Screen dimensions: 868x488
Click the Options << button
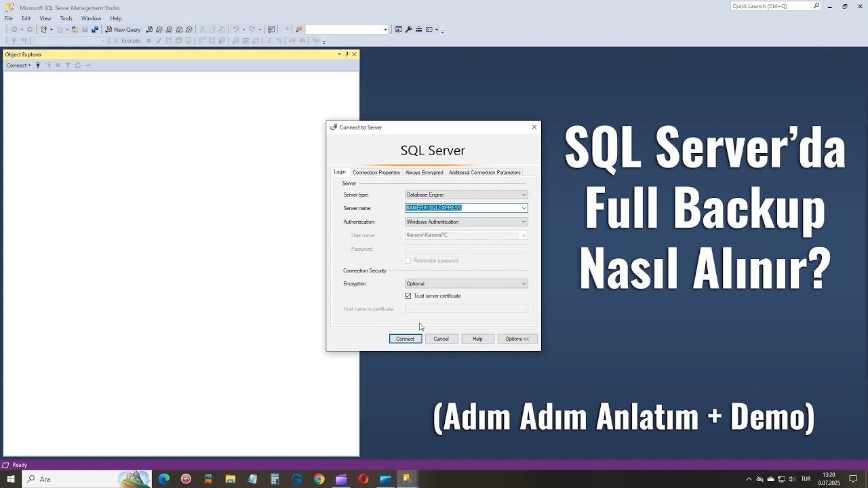[517, 339]
